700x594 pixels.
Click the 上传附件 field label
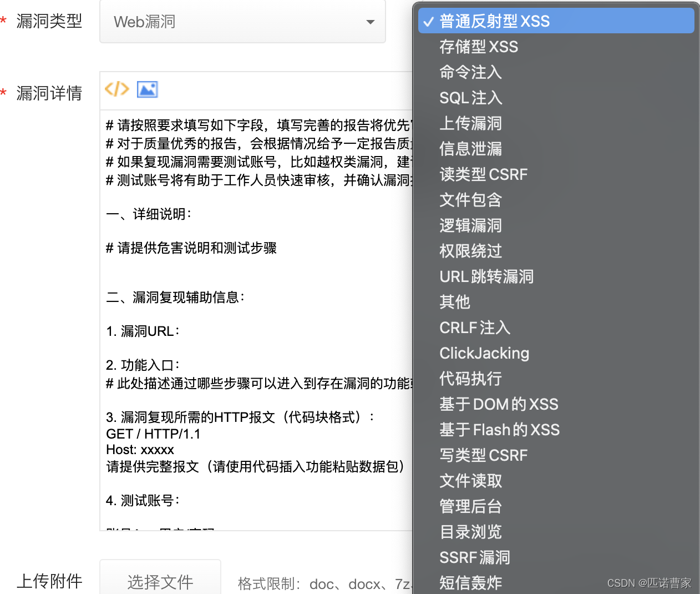pyautogui.click(x=49, y=581)
